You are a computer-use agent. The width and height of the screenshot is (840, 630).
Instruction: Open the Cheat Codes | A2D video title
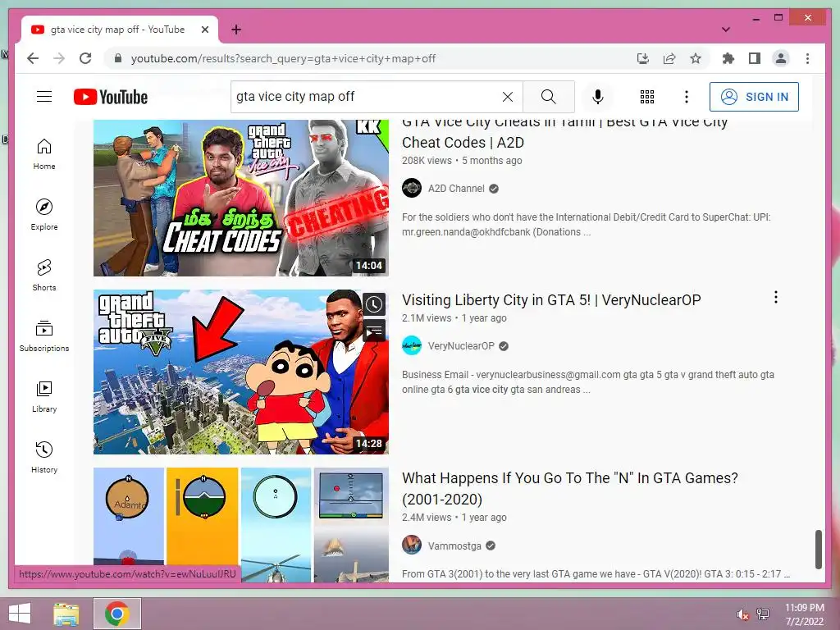pyautogui.click(x=564, y=132)
